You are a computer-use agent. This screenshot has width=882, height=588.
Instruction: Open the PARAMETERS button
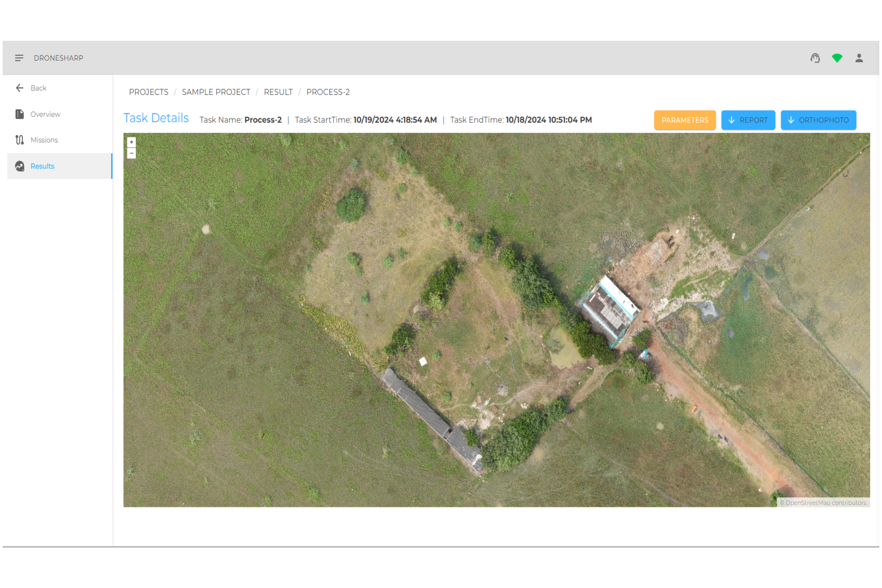coord(685,120)
